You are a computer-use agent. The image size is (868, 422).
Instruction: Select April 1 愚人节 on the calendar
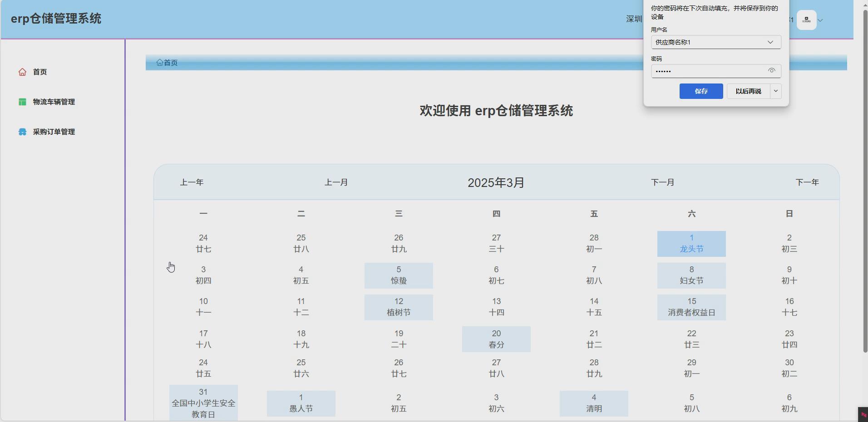pyautogui.click(x=301, y=403)
